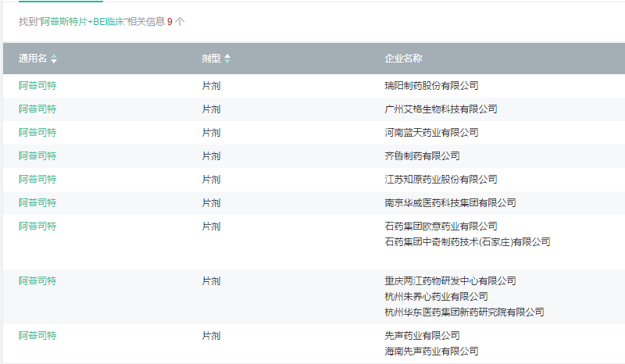Sort by 剂型 using its sort arrows
Screen dimensions: 625x364
[x=227, y=59]
